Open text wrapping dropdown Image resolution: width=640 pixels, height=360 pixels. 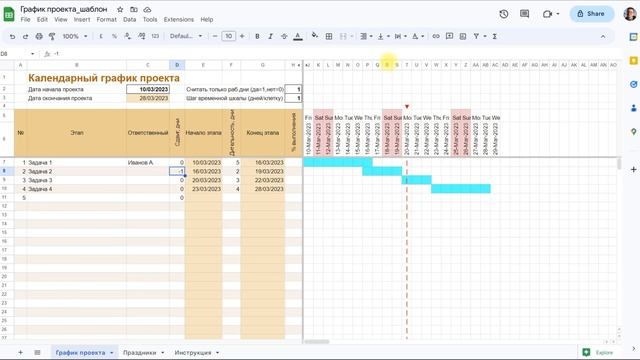400,36
